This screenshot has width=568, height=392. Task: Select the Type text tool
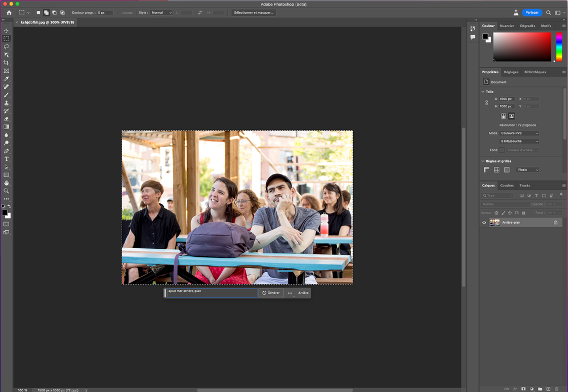(6, 159)
